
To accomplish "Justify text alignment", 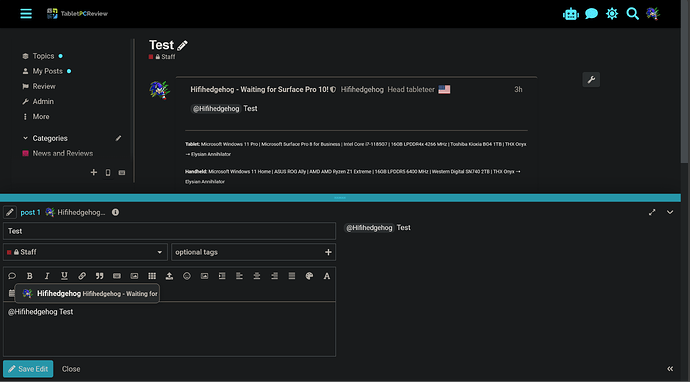I will pos(292,276).
